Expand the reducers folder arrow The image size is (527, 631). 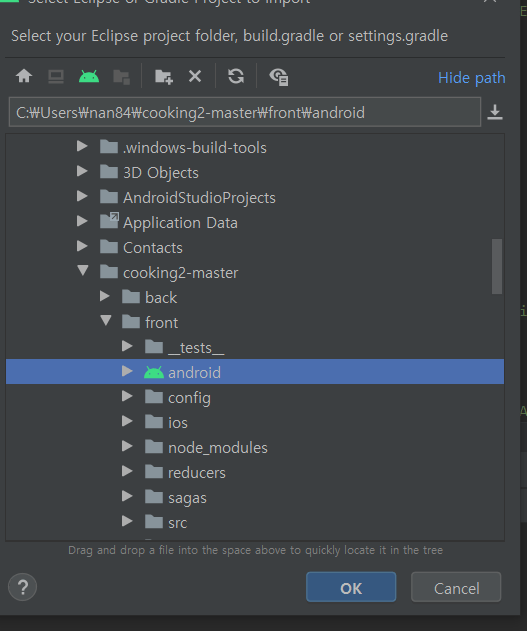pos(127,471)
